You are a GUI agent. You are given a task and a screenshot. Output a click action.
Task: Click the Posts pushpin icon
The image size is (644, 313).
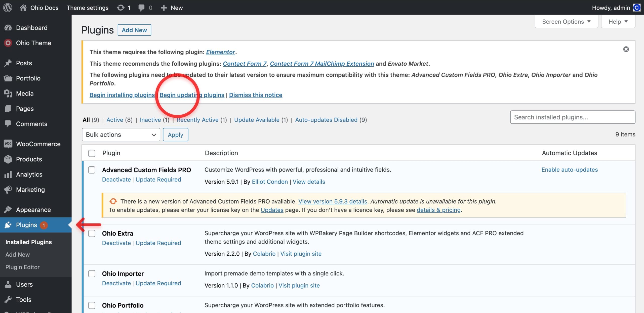[x=8, y=63]
